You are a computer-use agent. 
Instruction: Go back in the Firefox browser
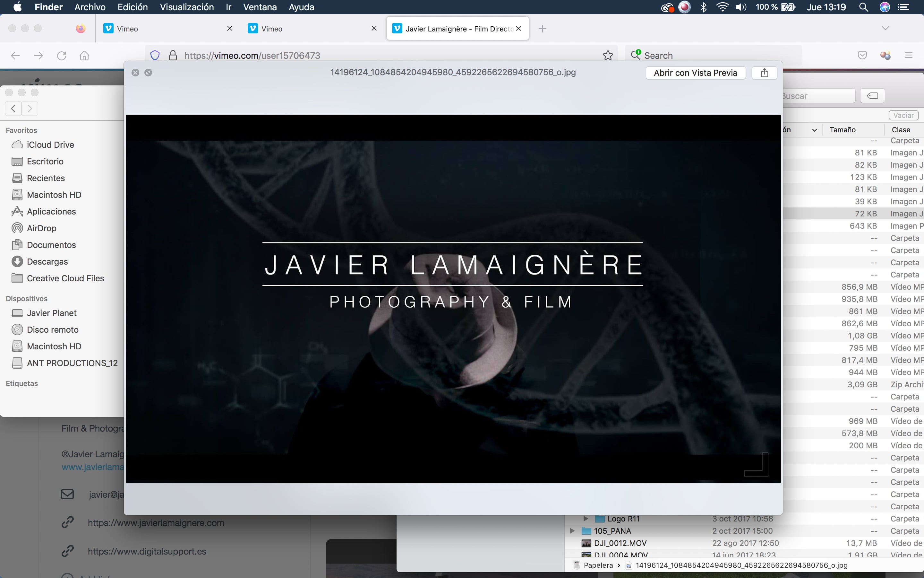coord(15,56)
